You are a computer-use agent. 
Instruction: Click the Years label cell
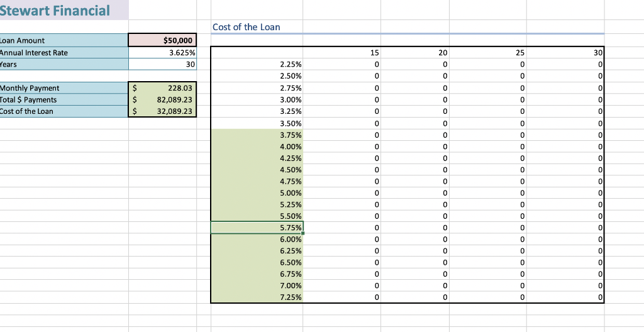(64, 64)
